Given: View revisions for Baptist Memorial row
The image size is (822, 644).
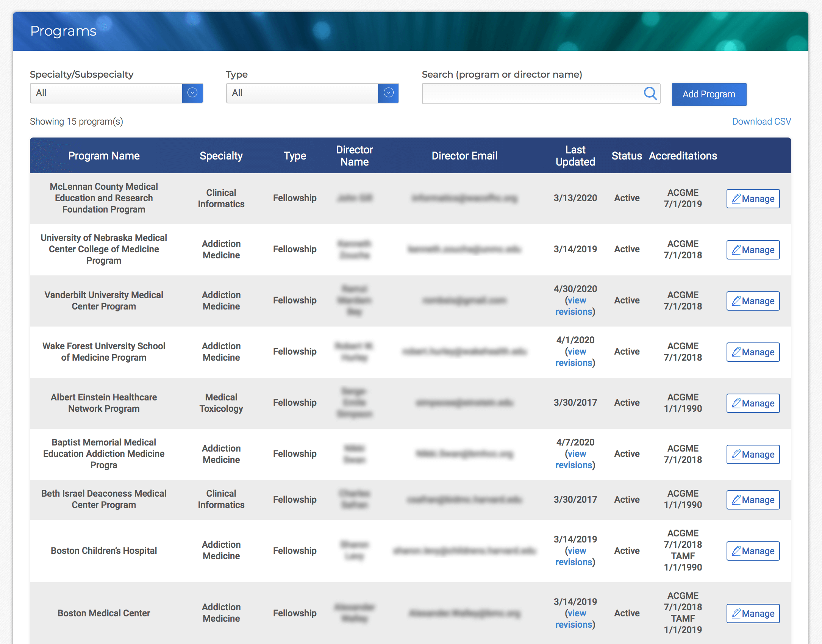Looking at the screenshot, I should [x=575, y=460].
